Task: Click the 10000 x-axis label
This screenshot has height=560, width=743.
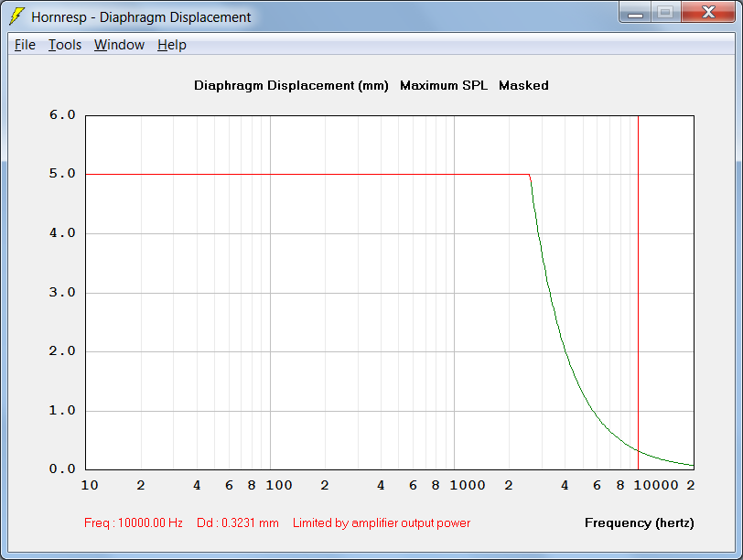Action: (656, 486)
